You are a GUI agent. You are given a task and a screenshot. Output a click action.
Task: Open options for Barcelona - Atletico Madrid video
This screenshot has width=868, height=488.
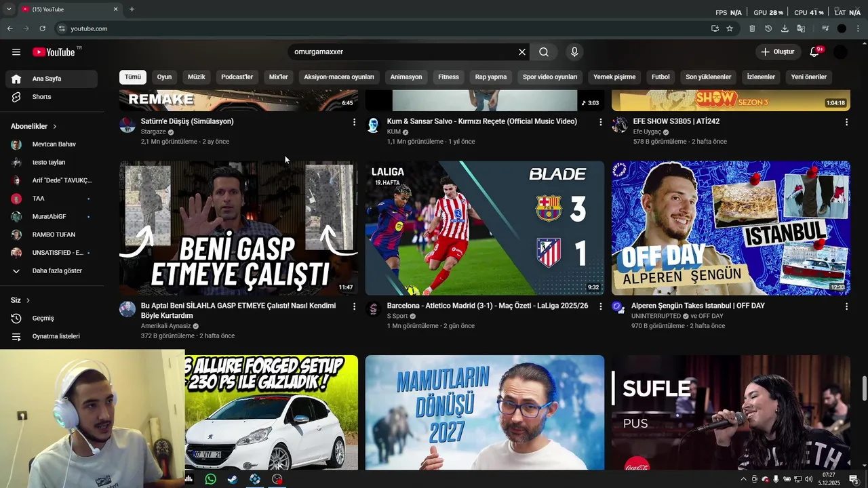pyautogui.click(x=600, y=306)
